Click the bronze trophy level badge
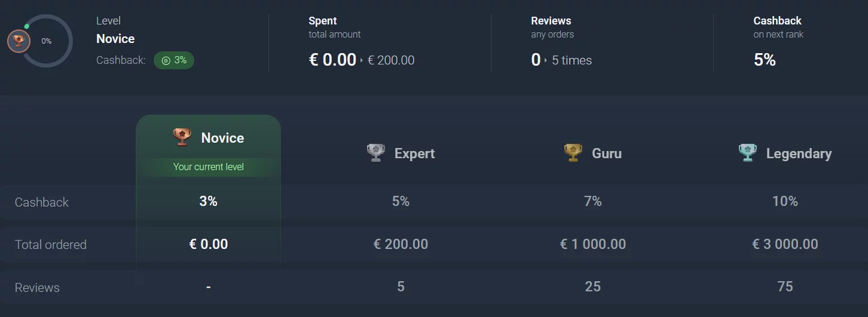 coord(19,41)
